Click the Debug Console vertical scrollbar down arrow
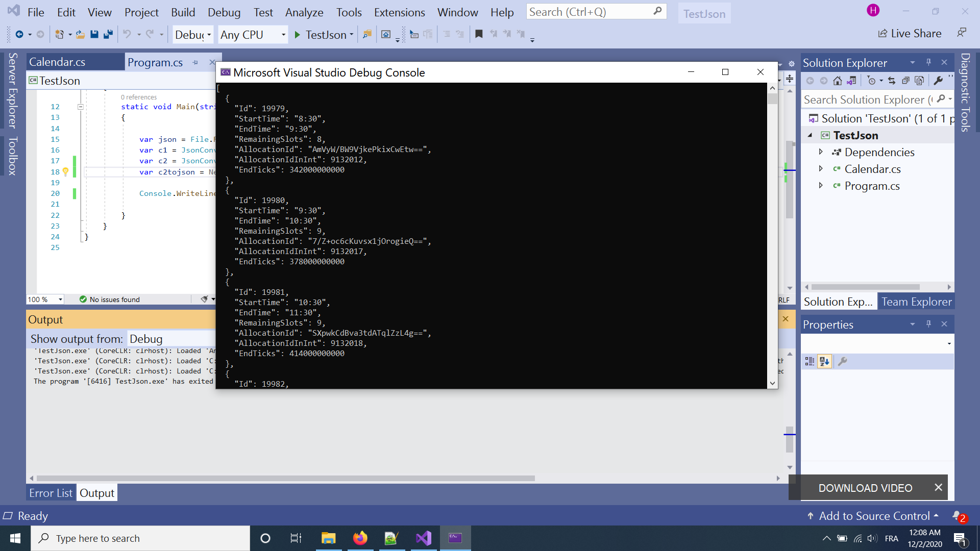This screenshot has height=551, width=980. tap(772, 383)
